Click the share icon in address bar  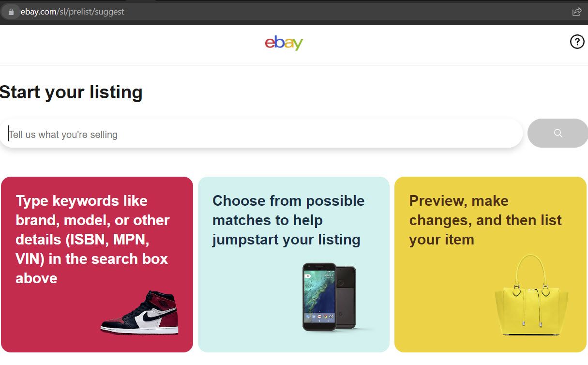[x=576, y=12]
